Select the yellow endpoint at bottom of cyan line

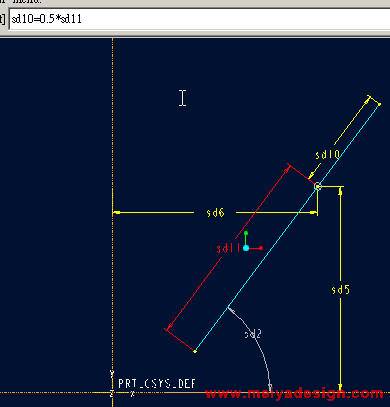point(195,351)
